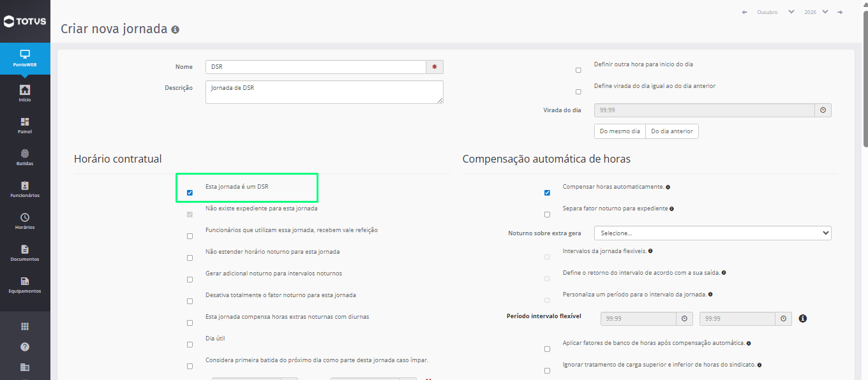Viewport: 868px width, 380px height.
Task: Check Esta jornada compensa horas extras noturnas
Action: [190, 323]
